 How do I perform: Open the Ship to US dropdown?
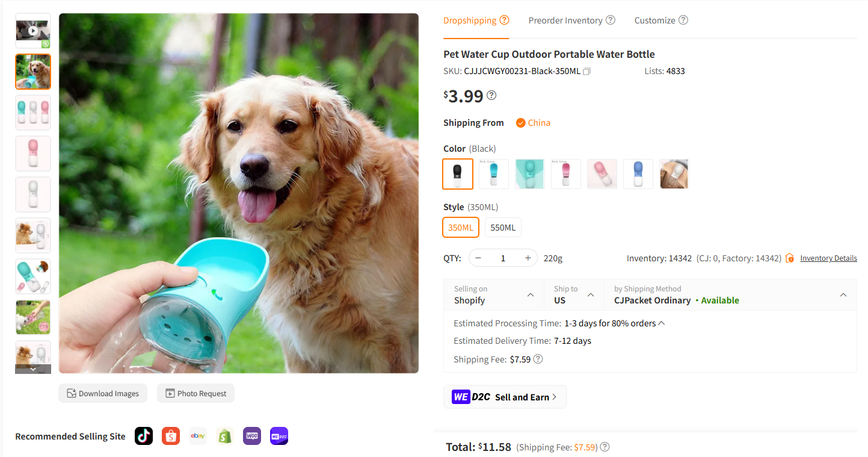click(573, 294)
